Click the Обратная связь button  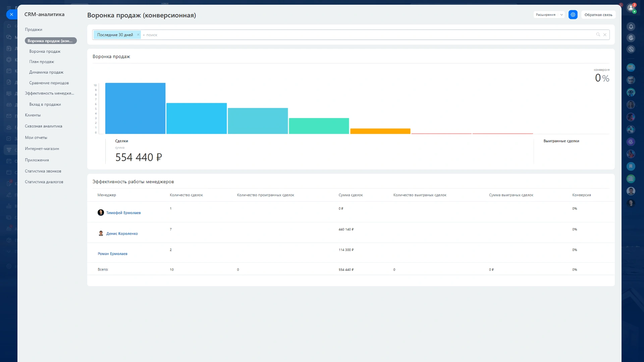[x=598, y=15]
